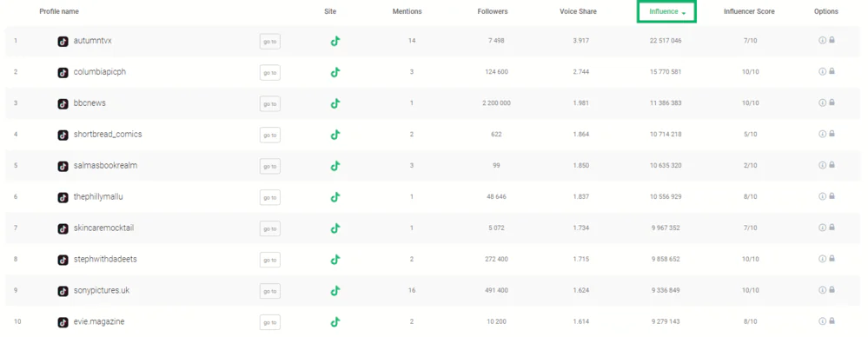Viewport: 868px width, 337px height.
Task: Click TikTok site icon in skincaremocktail row
Action: pos(335,228)
